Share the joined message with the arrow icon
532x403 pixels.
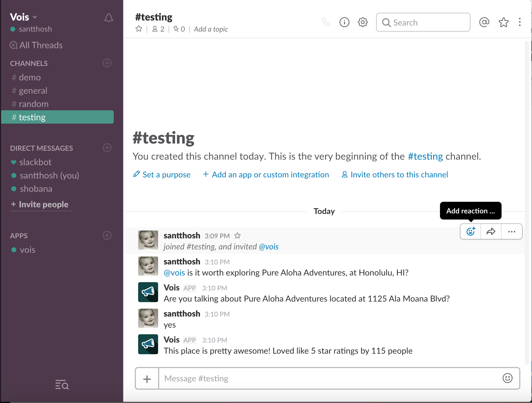point(491,231)
